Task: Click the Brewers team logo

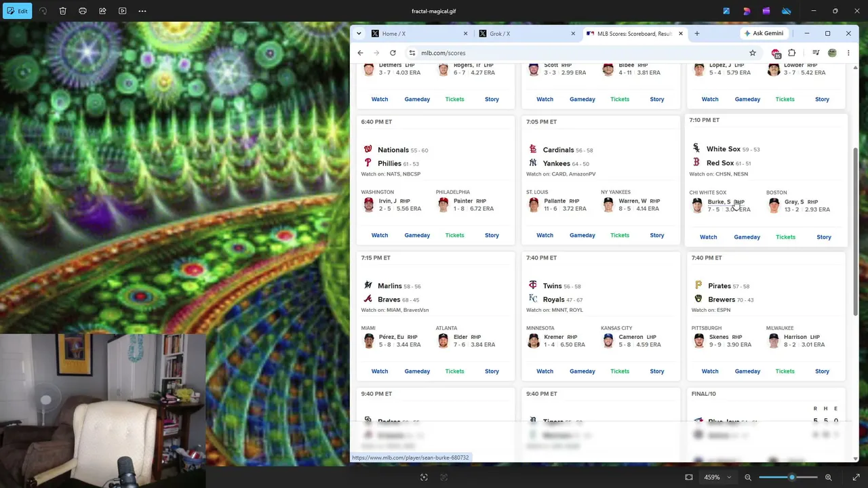Action: [x=698, y=299]
